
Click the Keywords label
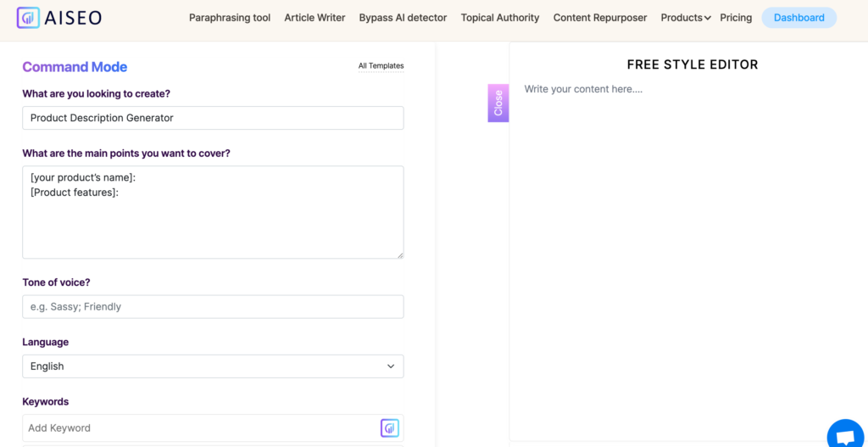tap(46, 401)
